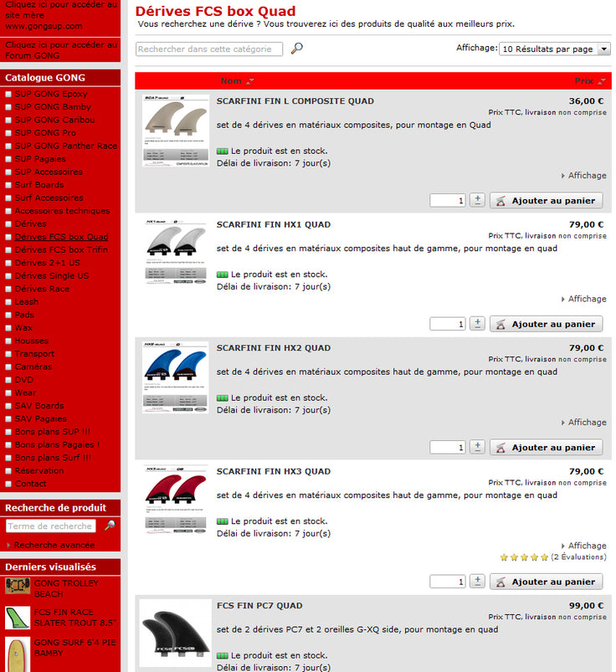Open SAV Boards category
616x672 pixels.
(39, 405)
